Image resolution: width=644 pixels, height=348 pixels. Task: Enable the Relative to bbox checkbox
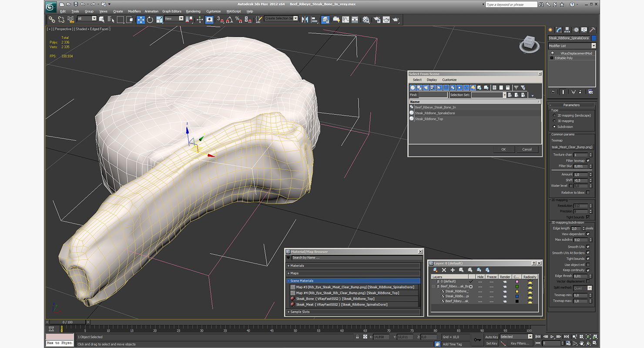[x=588, y=192]
